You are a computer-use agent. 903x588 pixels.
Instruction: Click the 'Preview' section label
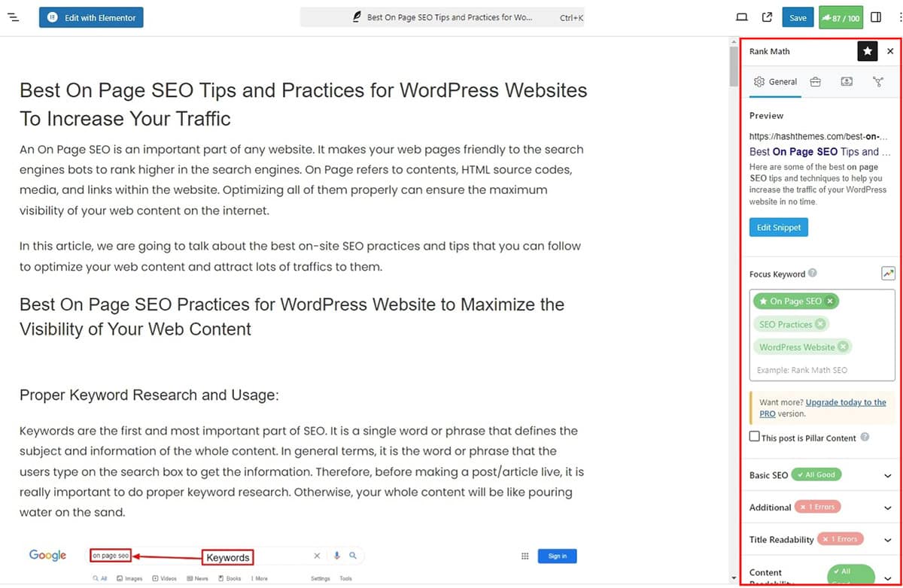tap(766, 116)
